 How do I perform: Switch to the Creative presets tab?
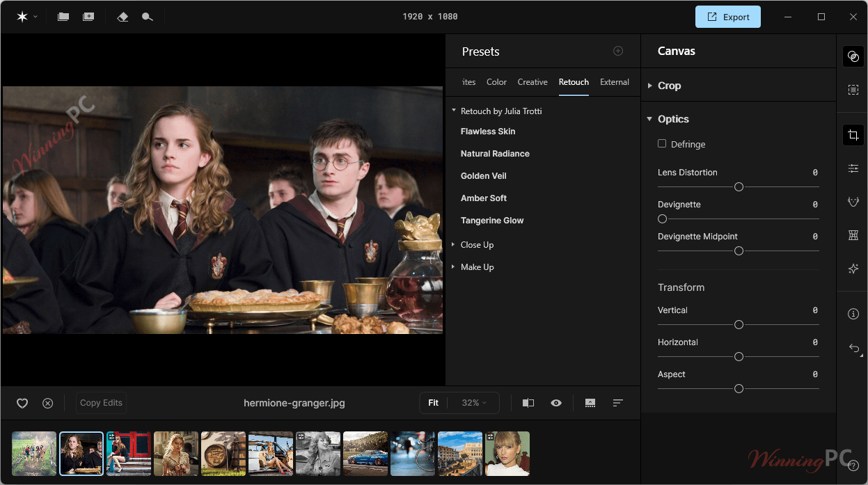coord(532,82)
